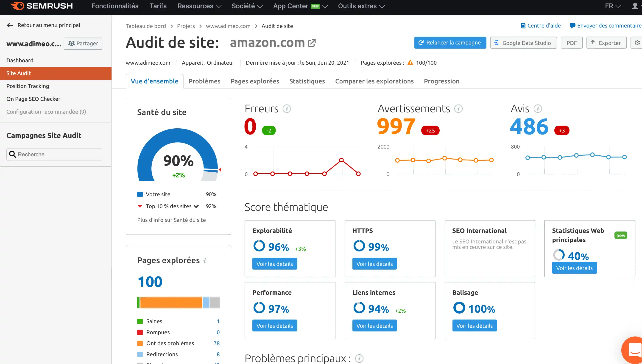Open Fonctionnalités in top navigation
The width and height of the screenshot is (642, 364).
point(115,6)
